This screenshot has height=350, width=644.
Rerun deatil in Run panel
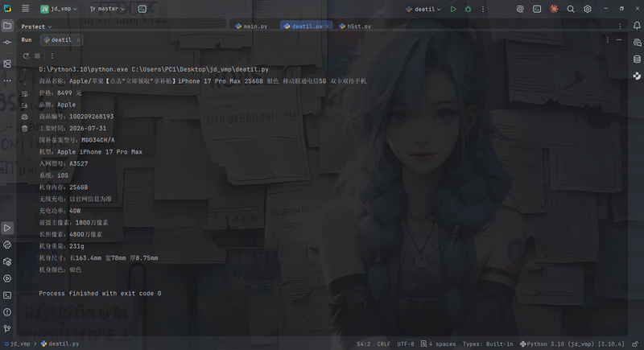point(26,56)
